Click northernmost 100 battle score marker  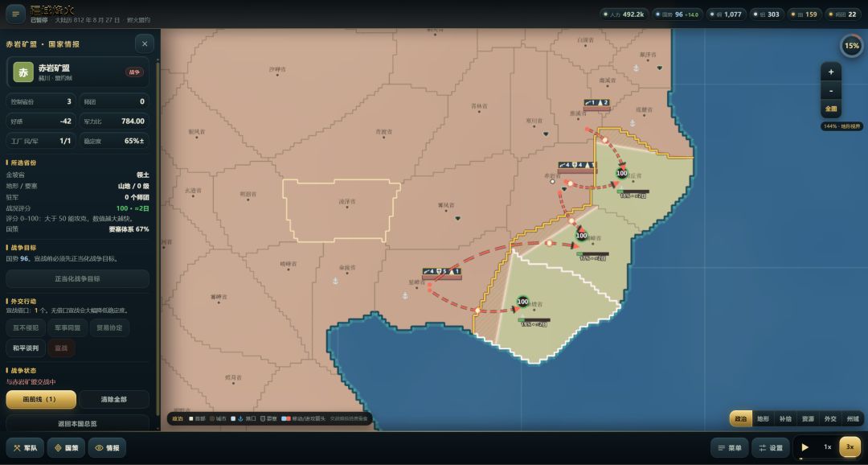[621, 174]
